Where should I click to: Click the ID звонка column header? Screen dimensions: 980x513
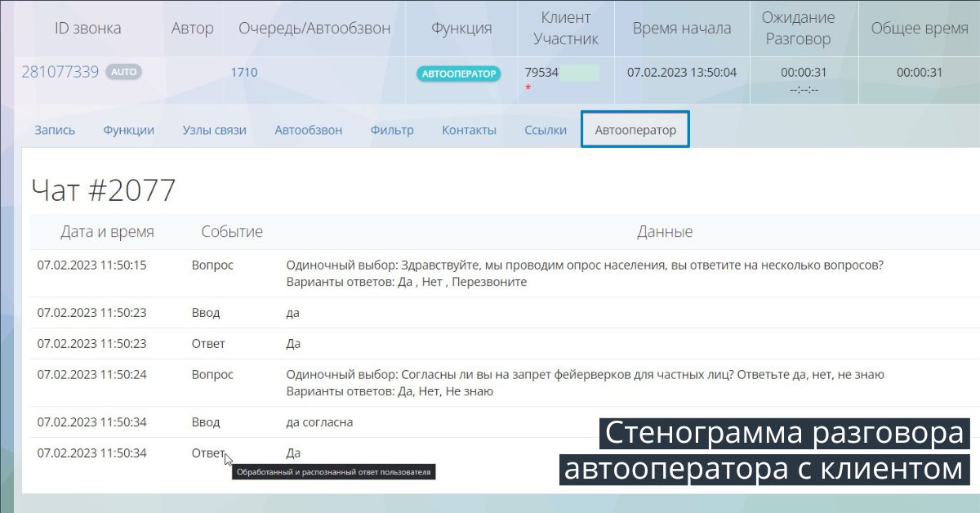[x=87, y=29]
